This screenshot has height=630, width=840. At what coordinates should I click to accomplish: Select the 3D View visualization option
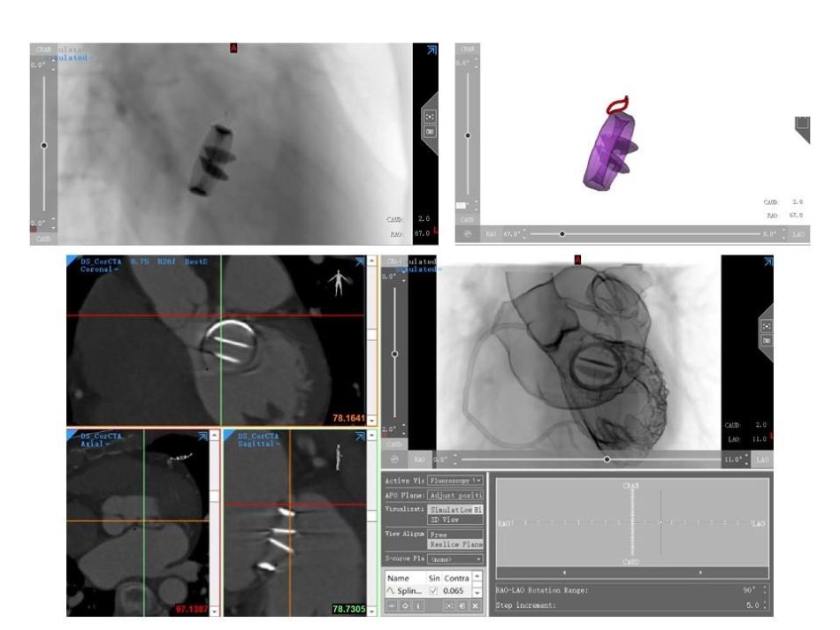pos(454,520)
